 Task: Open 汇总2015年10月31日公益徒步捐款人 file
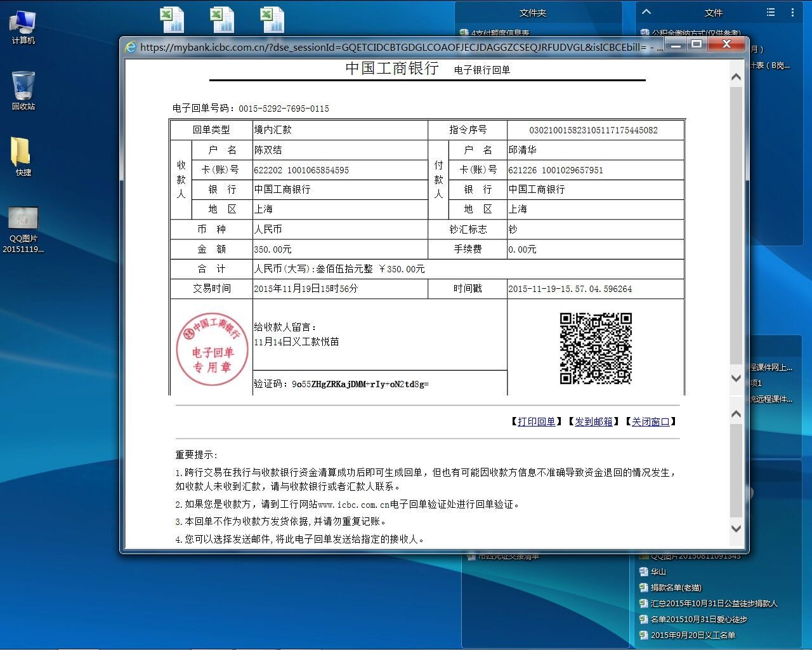click(709, 604)
